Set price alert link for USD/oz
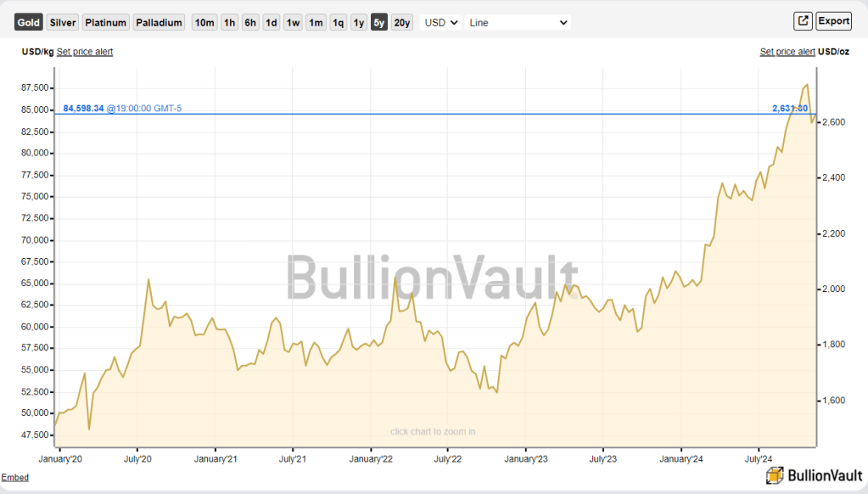Image resolution: width=868 pixels, height=494 pixels. 787,52
